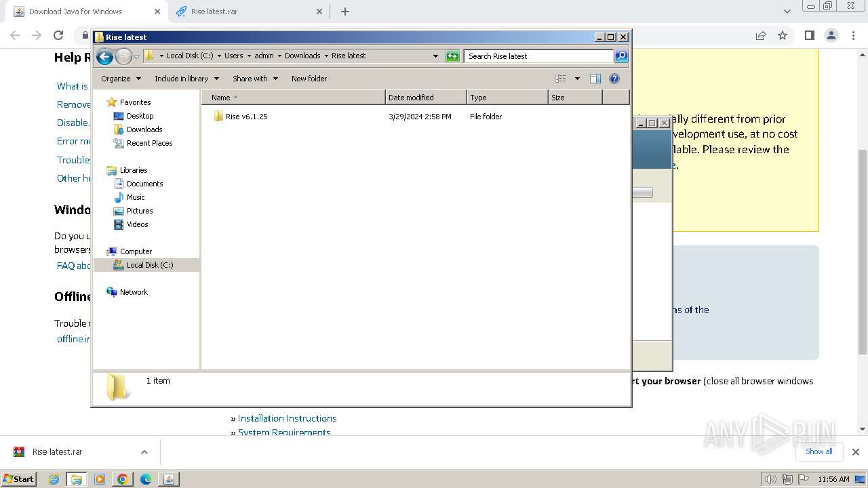
Task: Open Java installer taskbar icon
Action: 168,479
